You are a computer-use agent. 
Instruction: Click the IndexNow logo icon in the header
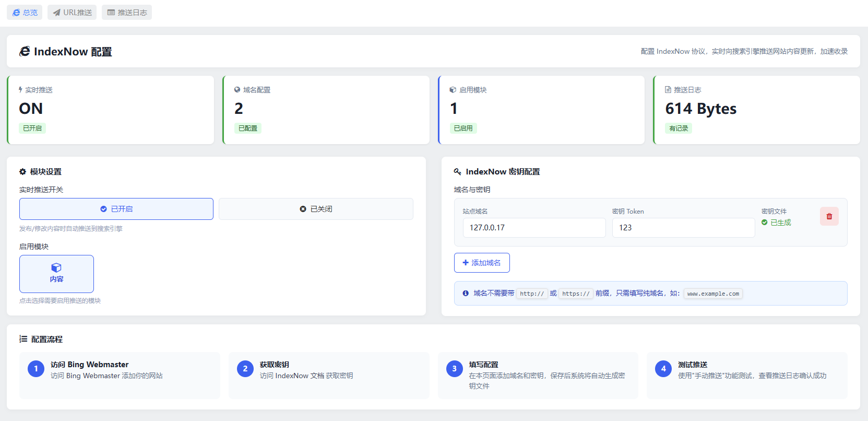click(x=25, y=51)
